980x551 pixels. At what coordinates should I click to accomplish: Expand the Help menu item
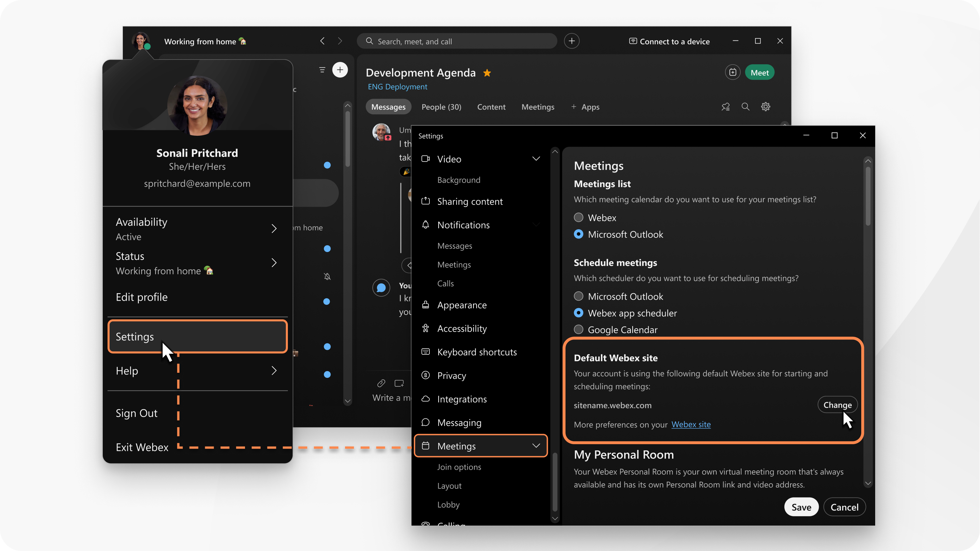click(x=275, y=370)
